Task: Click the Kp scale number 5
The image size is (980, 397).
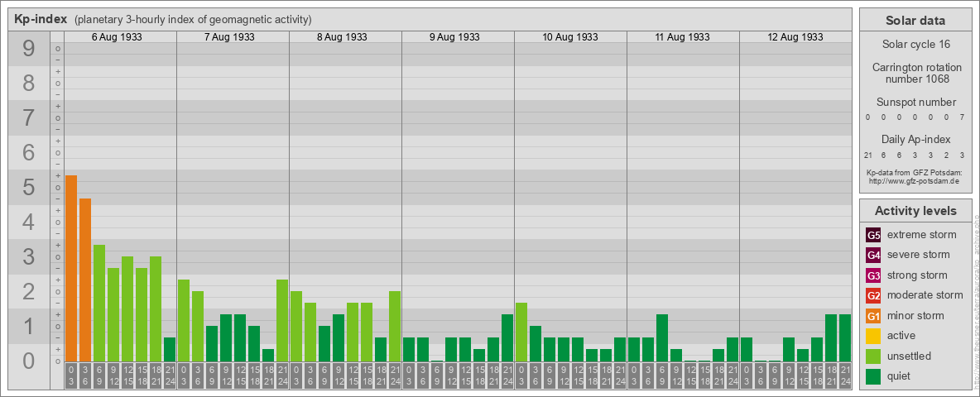Action: click(x=29, y=187)
